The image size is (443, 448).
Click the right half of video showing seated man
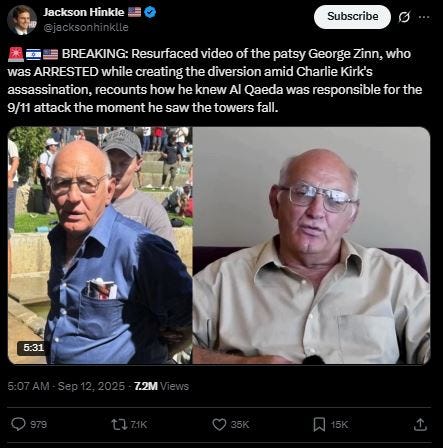[311, 245]
